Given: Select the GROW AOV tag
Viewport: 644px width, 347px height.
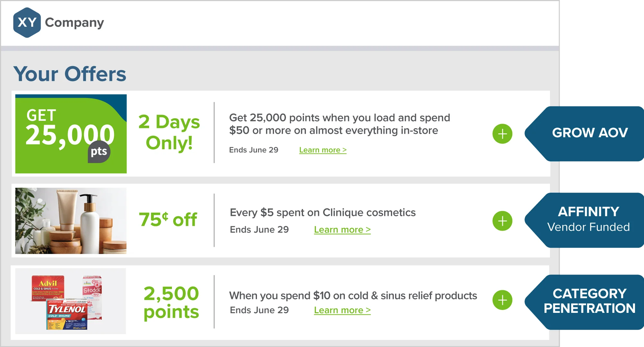Looking at the screenshot, I should (589, 133).
